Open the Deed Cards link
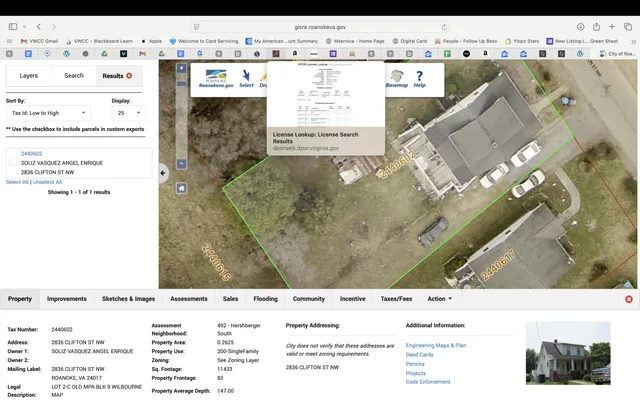 pyautogui.click(x=419, y=355)
